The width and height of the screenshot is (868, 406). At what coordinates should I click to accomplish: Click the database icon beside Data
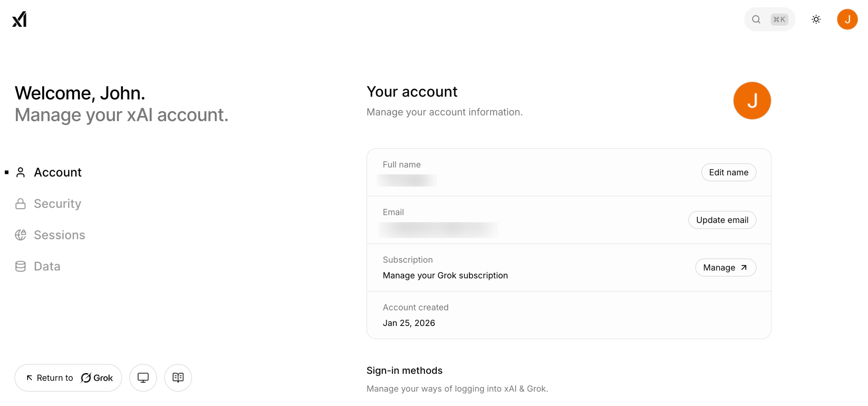(x=20, y=266)
